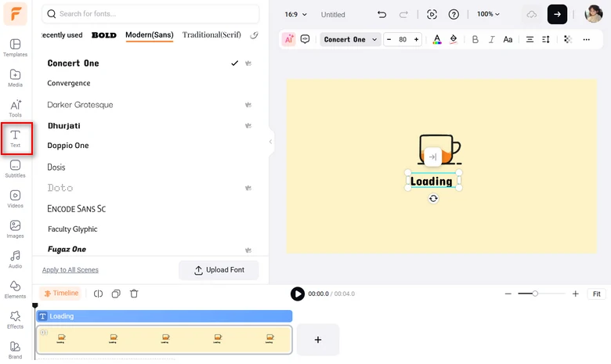Viewport: 611px width, 364px height.
Task: Click the split clip icon
Action: 98,294
